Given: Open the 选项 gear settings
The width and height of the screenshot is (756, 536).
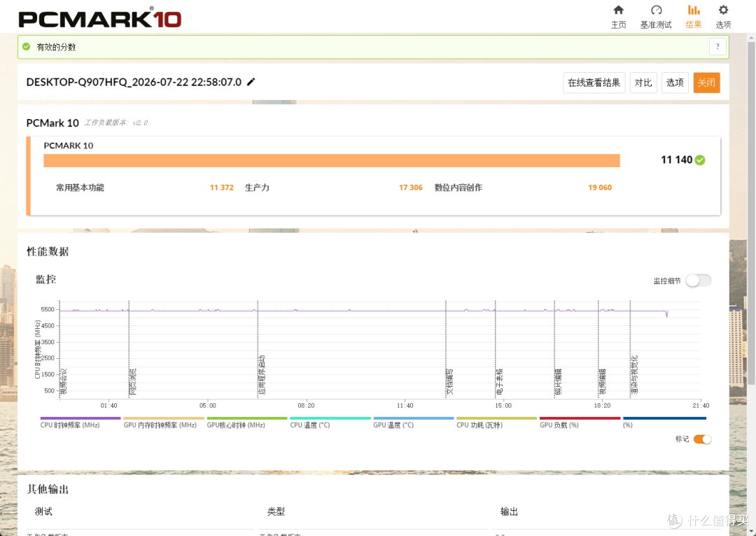Looking at the screenshot, I should click(x=723, y=10).
